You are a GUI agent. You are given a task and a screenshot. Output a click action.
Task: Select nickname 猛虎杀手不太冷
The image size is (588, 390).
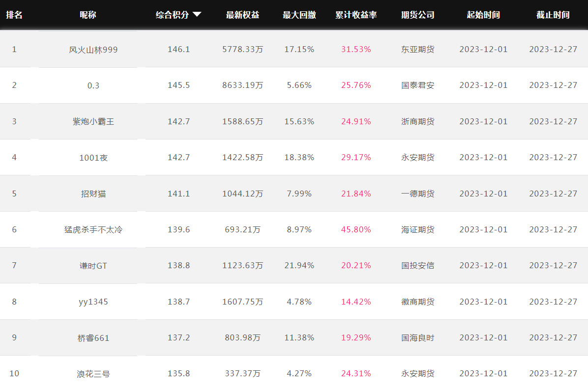point(93,230)
